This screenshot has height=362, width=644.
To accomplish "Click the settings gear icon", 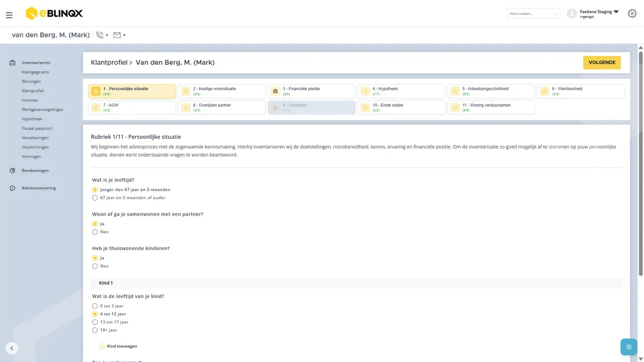I will [x=632, y=13].
